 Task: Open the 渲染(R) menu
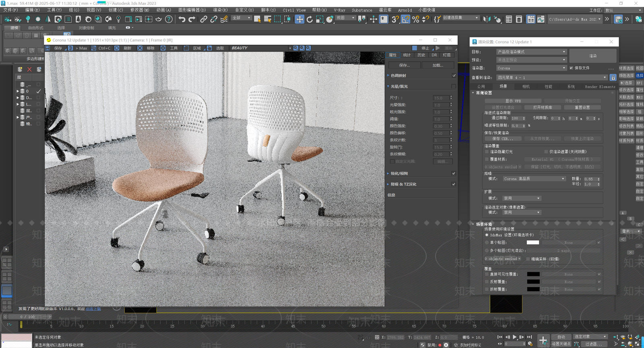pyautogui.click(x=220, y=10)
